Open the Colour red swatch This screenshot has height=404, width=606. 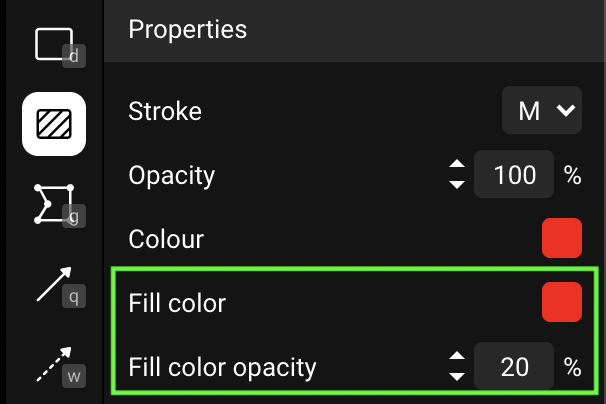pyautogui.click(x=561, y=239)
